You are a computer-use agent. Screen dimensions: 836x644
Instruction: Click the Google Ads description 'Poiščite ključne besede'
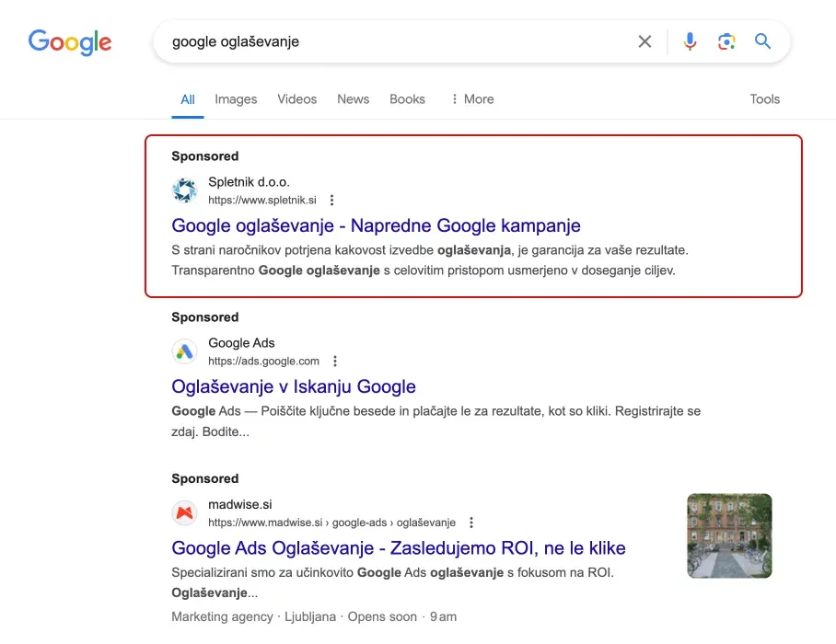pyautogui.click(x=436, y=421)
